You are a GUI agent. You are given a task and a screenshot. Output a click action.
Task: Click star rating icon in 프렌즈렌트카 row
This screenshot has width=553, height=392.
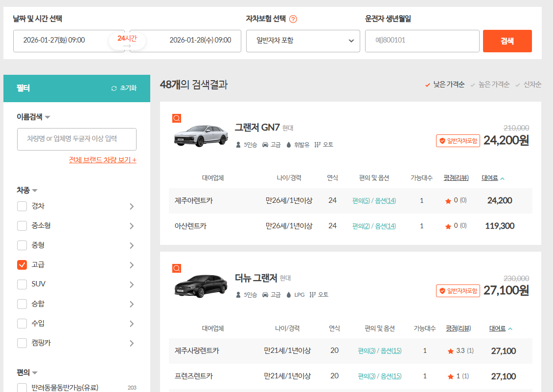450,376
